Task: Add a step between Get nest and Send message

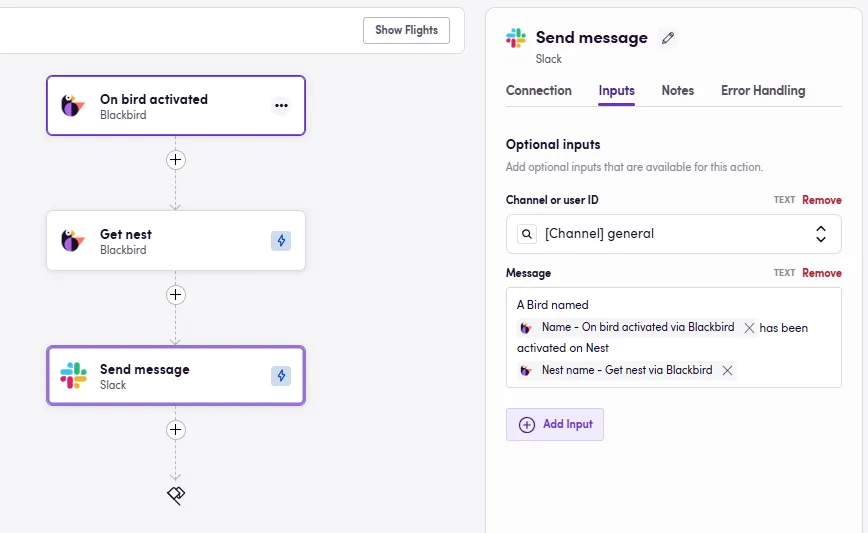Action: (x=175, y=294)
